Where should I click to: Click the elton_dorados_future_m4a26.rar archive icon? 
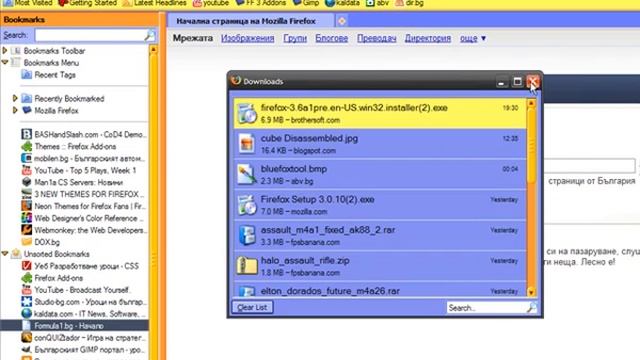247,291
